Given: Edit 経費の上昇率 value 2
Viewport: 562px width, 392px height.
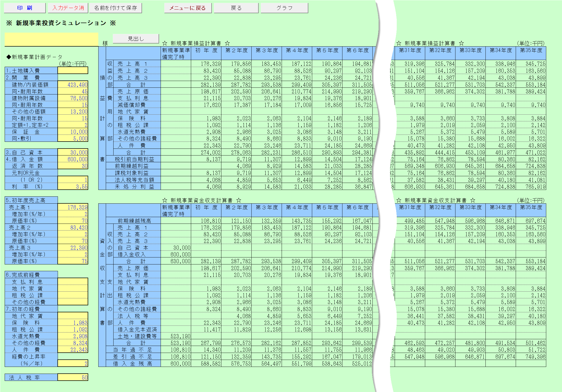Looking at the screenshot, I should (73, 363).
